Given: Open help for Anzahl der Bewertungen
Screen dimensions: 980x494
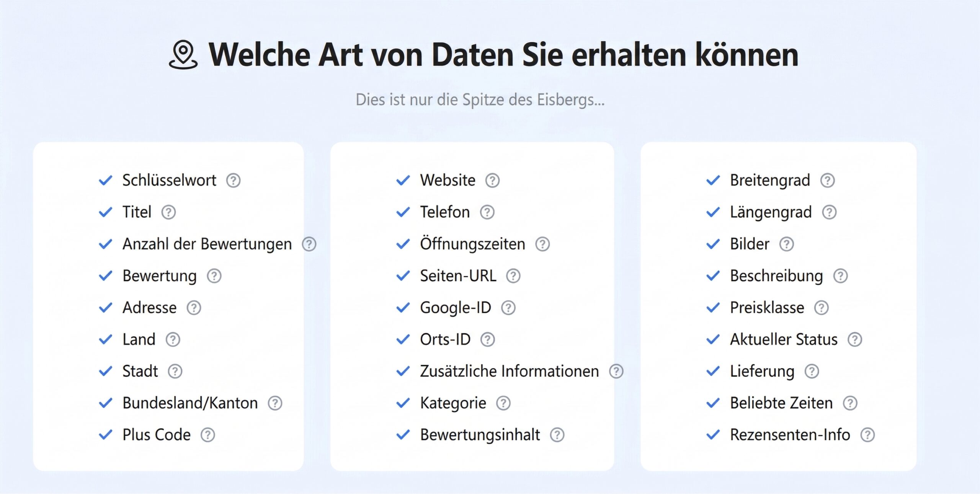Looking at the screenshot, I should [x=309, y=244].
